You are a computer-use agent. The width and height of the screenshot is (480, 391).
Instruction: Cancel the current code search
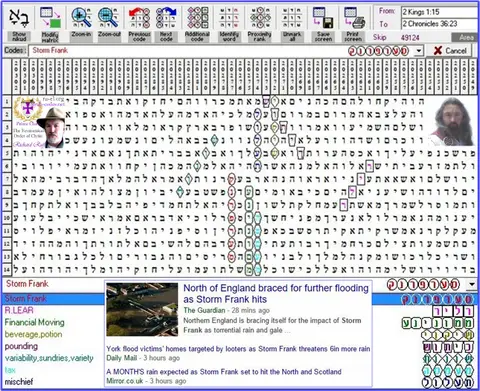(450, 51)
